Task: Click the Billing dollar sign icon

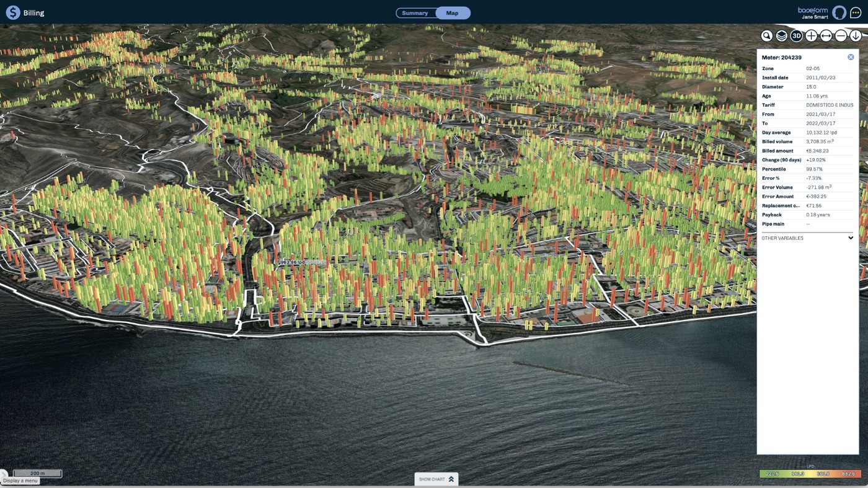Action: [13, 12]
